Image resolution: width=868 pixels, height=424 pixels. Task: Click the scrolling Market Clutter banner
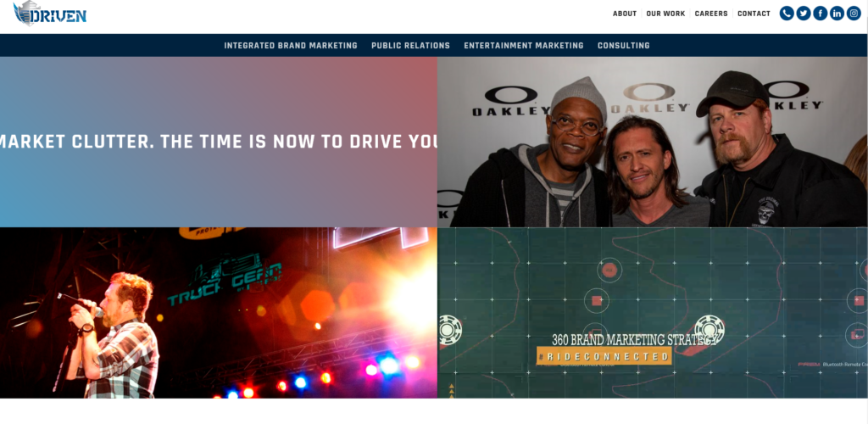coord(219,142)
